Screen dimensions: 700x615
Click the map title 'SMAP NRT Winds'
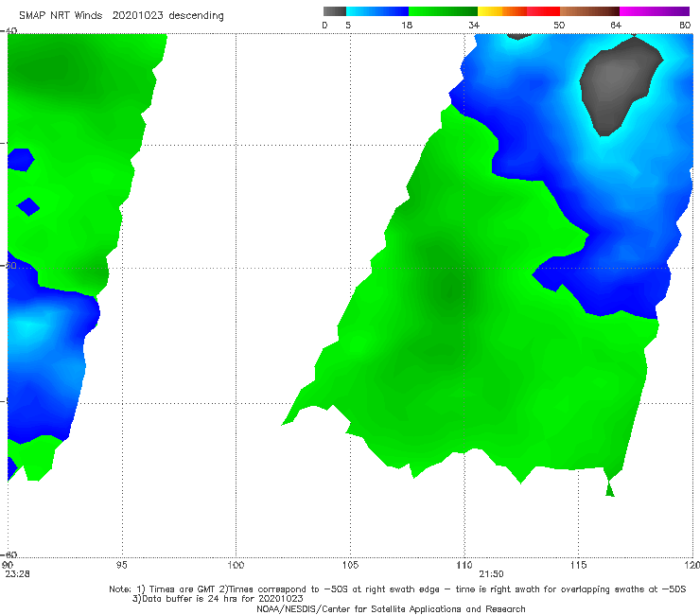pyautogui.click(x=61, y=16)
